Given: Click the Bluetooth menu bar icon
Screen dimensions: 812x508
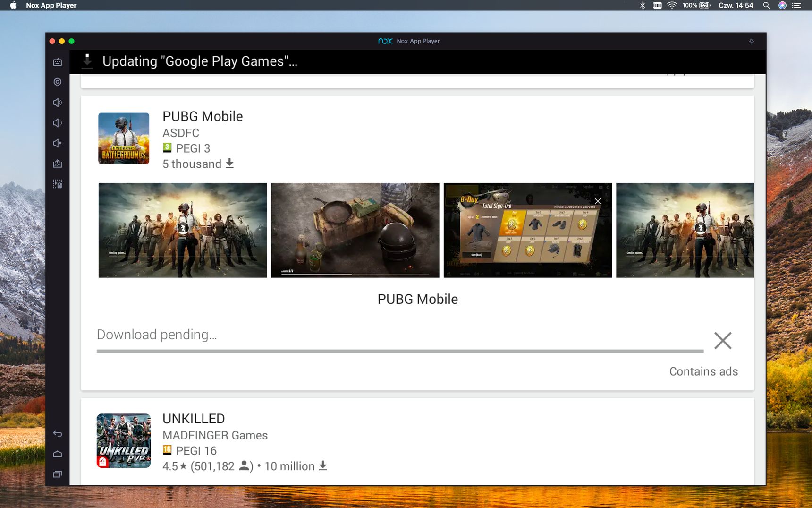Looking at the screenshot, I should pos(642,5).
